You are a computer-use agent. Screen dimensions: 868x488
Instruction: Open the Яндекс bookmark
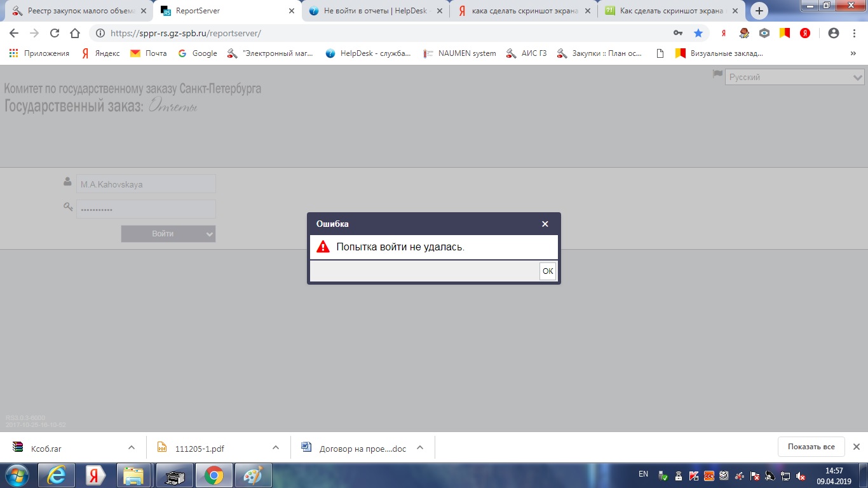tap(100, 53)
